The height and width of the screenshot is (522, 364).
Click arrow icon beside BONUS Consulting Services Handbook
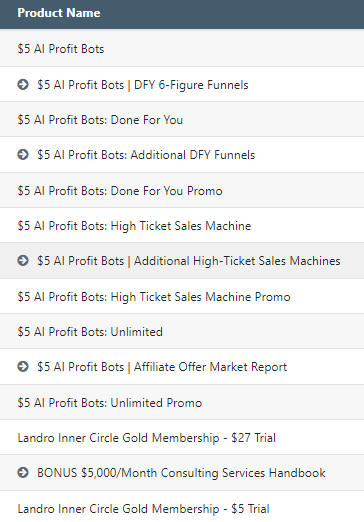(x=23, y=473)
